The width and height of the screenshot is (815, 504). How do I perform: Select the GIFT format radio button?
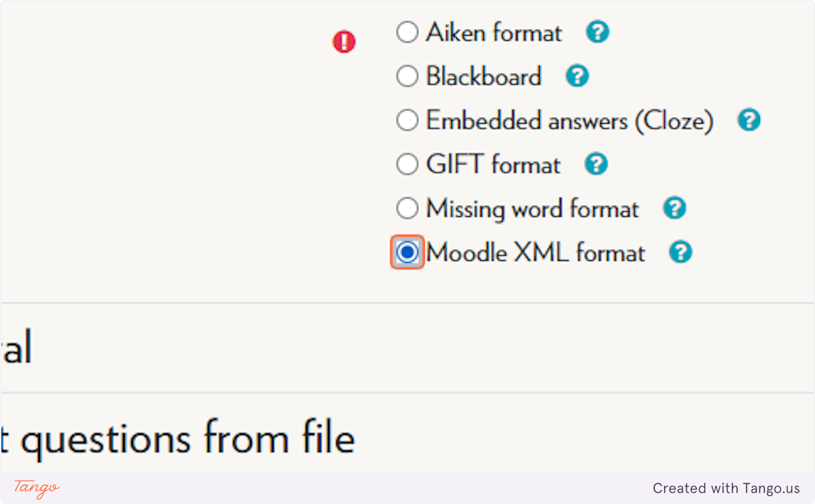point(407,164)
